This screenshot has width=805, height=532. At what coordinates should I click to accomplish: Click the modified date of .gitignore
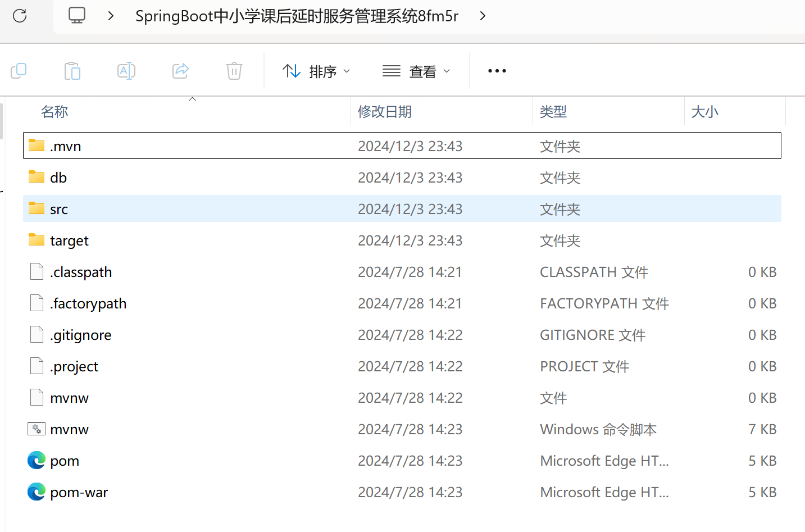(410, 335)
